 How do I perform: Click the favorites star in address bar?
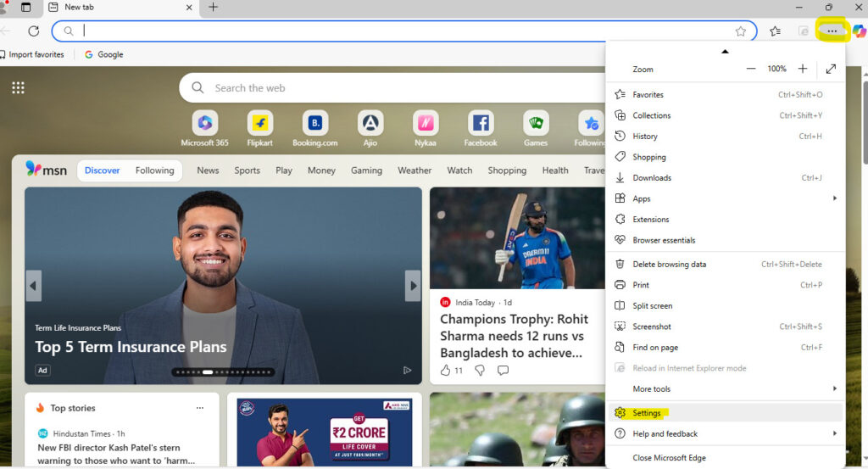[x=741, y=31]
